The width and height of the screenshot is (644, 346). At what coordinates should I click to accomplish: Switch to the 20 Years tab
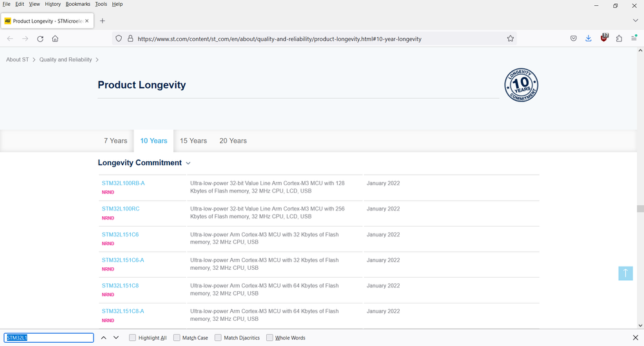click(x=233, y=141)
